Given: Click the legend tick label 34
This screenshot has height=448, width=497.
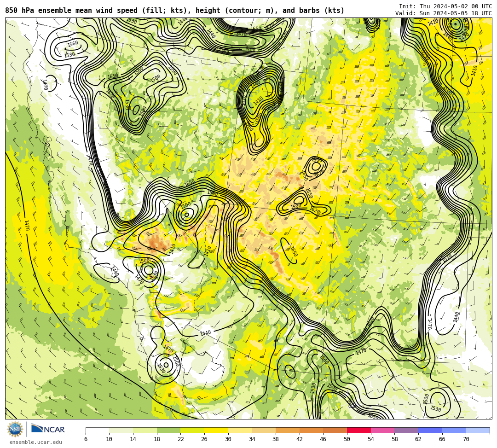Looking at the screenshot, I should [252, 439].
